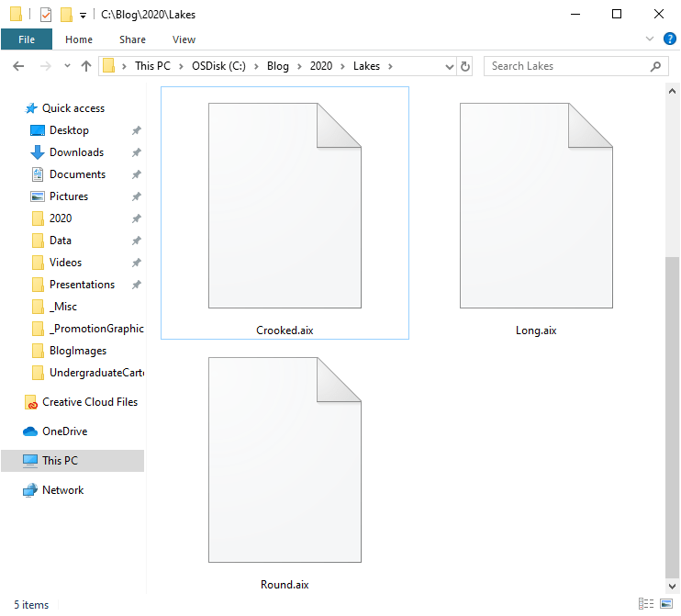Expand the chevron after 2020 breadcrumb
Viewport: 681px width, 616px height.
point(342,66)
